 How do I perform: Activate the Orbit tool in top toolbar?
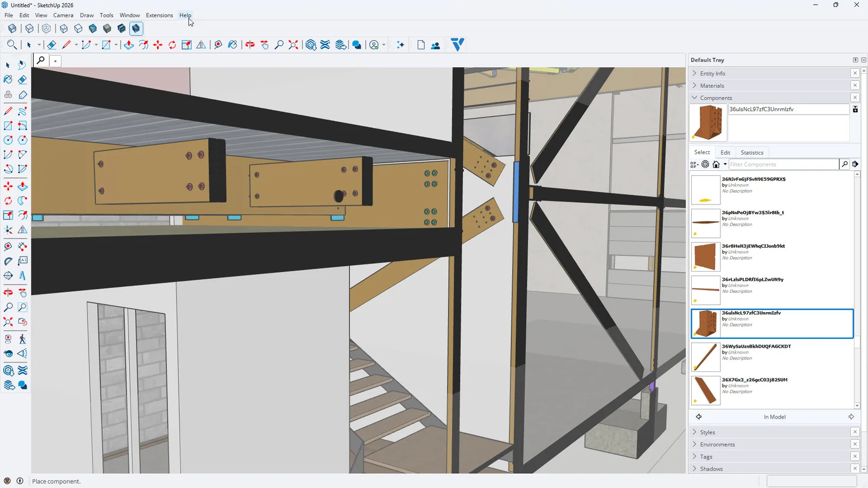(x=250, y=45)
